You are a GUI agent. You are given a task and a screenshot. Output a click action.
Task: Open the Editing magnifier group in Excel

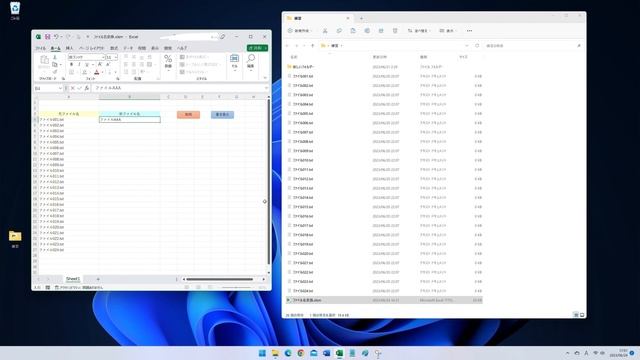251,62
